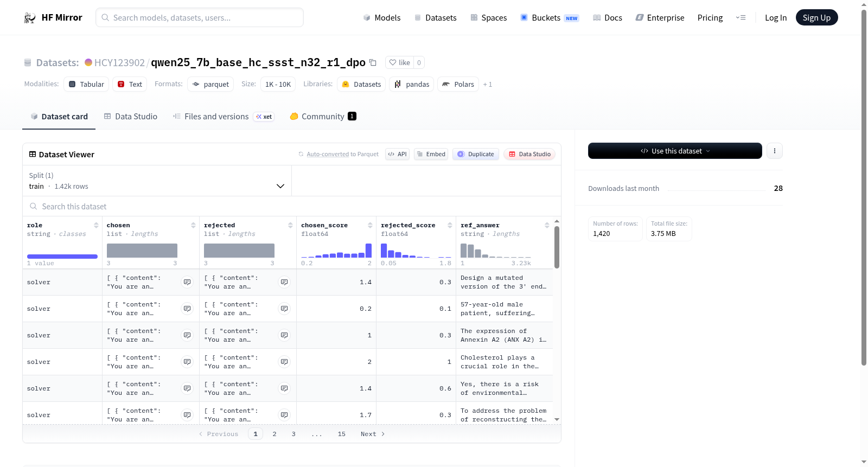Open chat view for rejected in the Cholesterol row

point(284,362)
